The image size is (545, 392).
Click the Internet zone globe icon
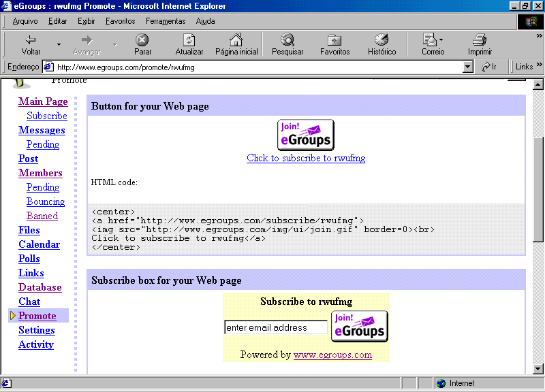[x=441, y=383]
